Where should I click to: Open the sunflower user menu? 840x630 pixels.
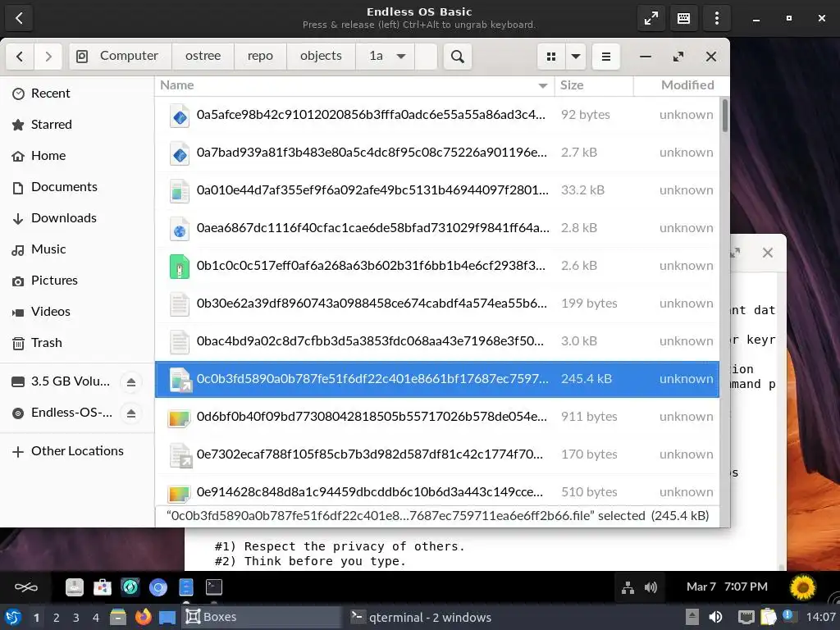click(x=802, y=587)
